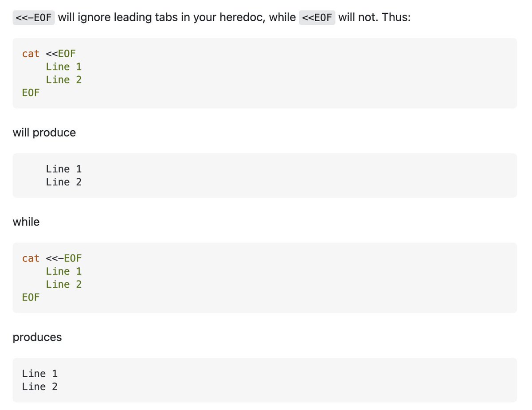Click the 'will produce' paragraph text
532x410 pixels.
tap(44, 133)
